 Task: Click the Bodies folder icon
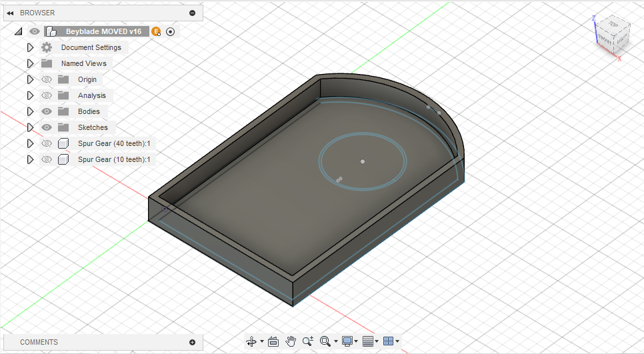63,112
